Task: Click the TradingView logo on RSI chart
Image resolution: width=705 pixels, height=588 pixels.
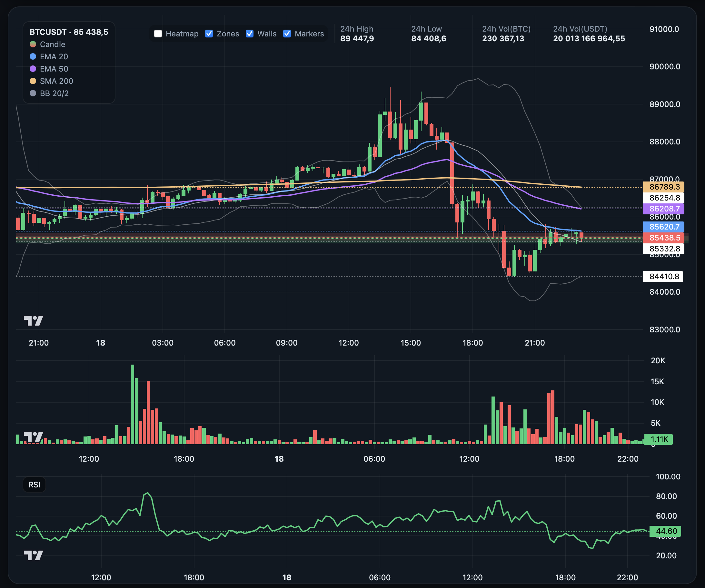Action: (x=33, y=555)
